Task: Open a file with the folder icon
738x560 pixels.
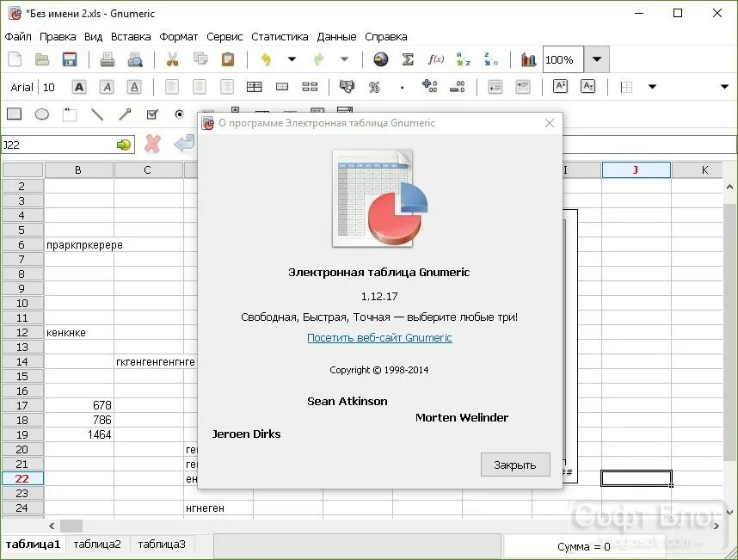Action: tap(42, 59)
